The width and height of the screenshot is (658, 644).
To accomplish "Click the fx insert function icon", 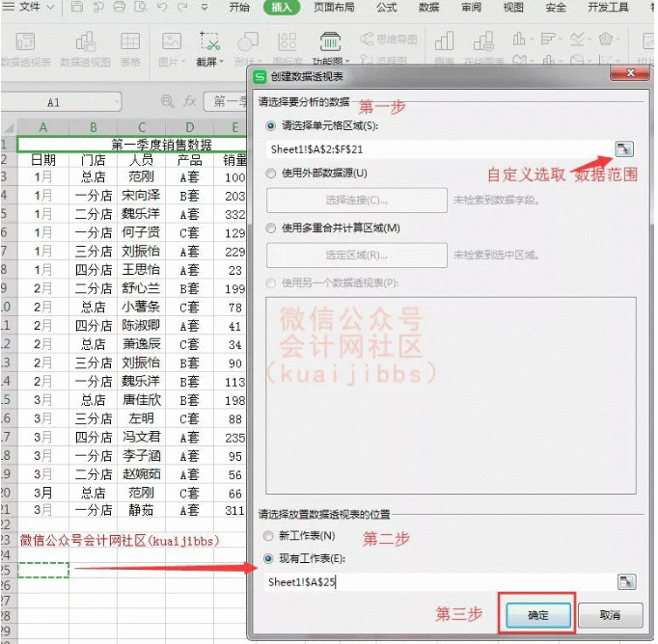I will [x=190, y=101].
